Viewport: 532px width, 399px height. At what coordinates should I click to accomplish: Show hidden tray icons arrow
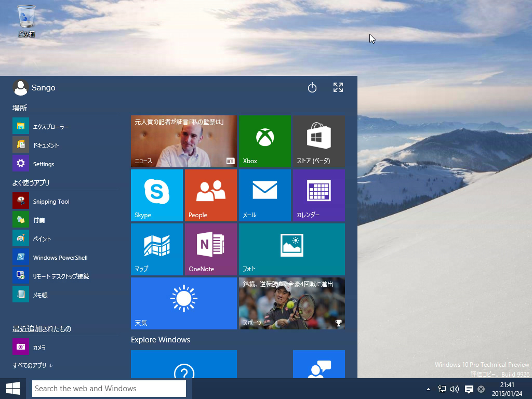(428, 389)
